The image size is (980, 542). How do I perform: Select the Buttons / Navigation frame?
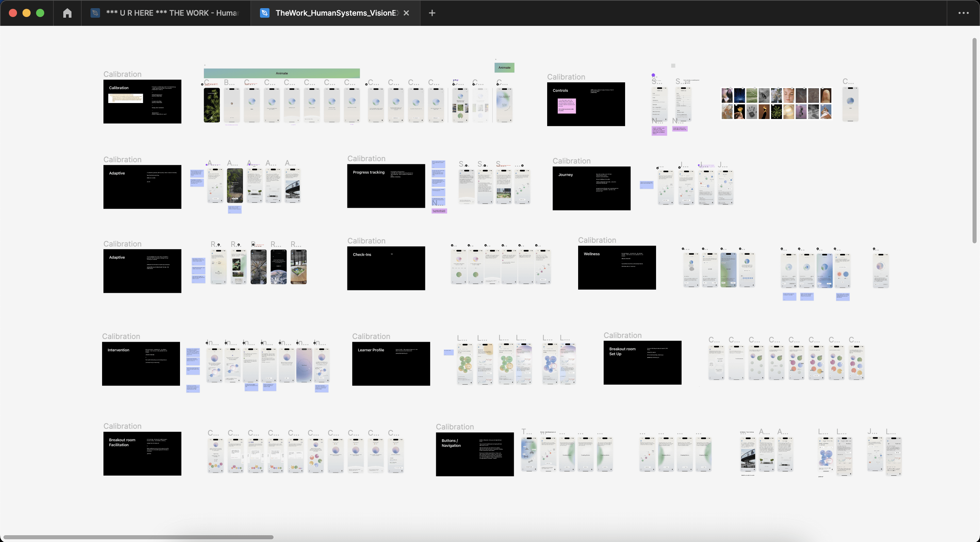click(474, 455)
